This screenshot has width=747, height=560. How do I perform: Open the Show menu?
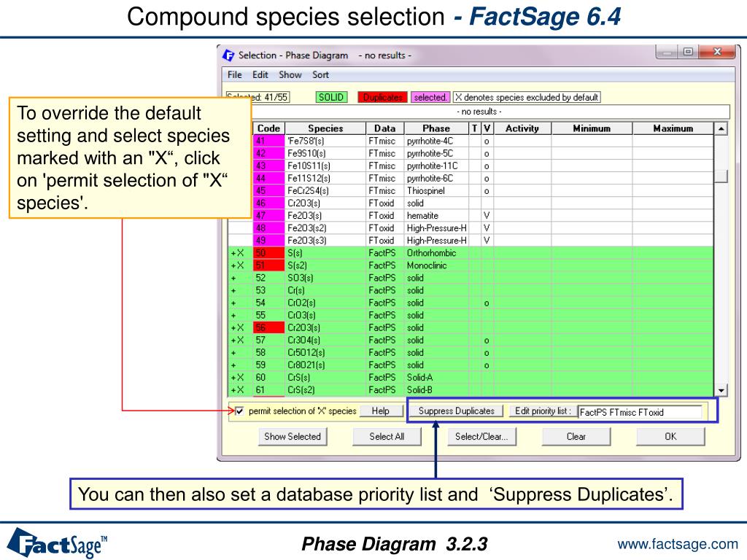(x=290, y=75)
